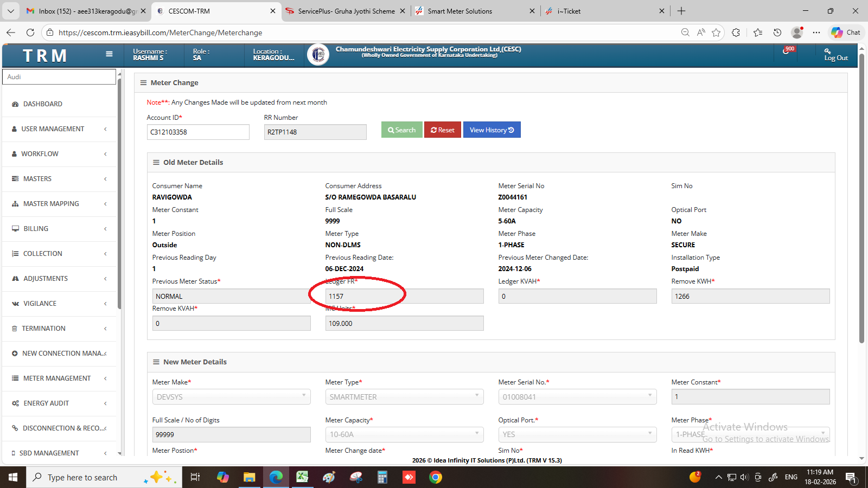Viewport: 868px width, 488px height.
Task: Switch to ServicePlus Gruha Jyothi Scheme tab
Action: [346, 11]
